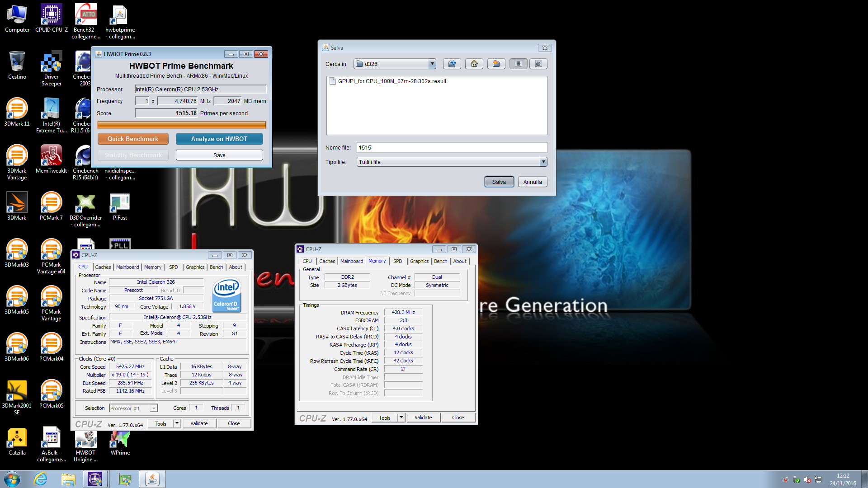Viewport: 868px width, 488px height.
Task: Click Quick Benchmark button
Action: point(133,139)
